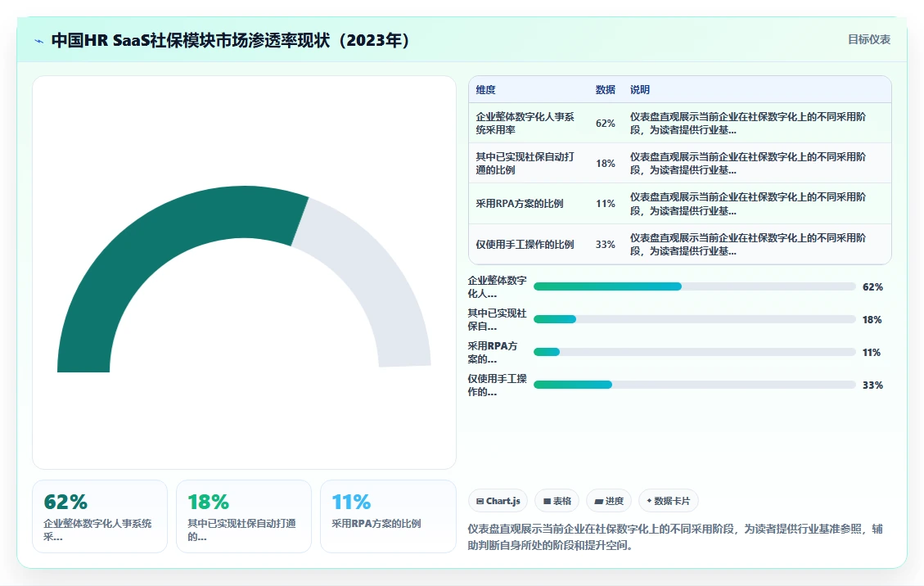
Task: Click the 维度 column header
Action: point(485,89)
